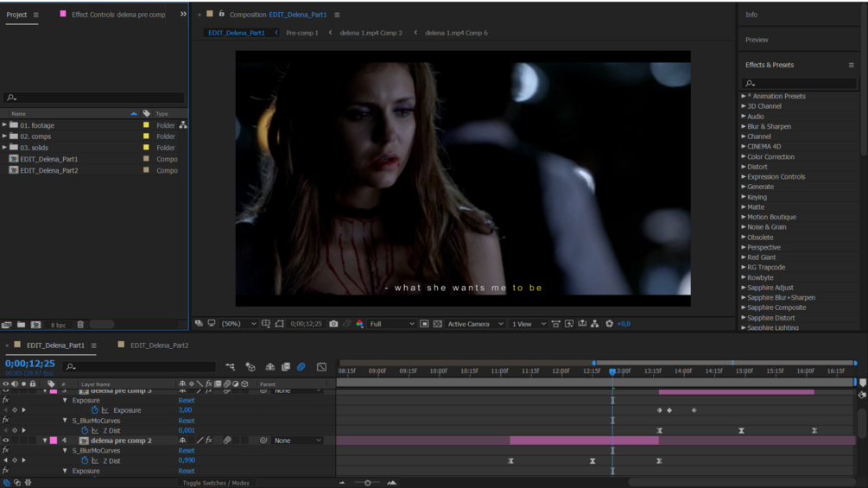
Task: Open the Composition Mini-Flowchart icon in timeline
Action: click(231, 367)
